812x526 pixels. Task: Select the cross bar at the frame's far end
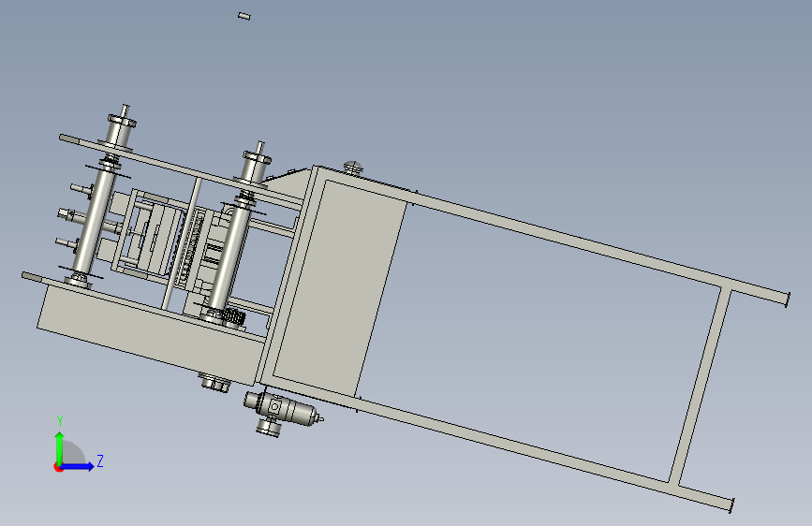coord(701,387)
